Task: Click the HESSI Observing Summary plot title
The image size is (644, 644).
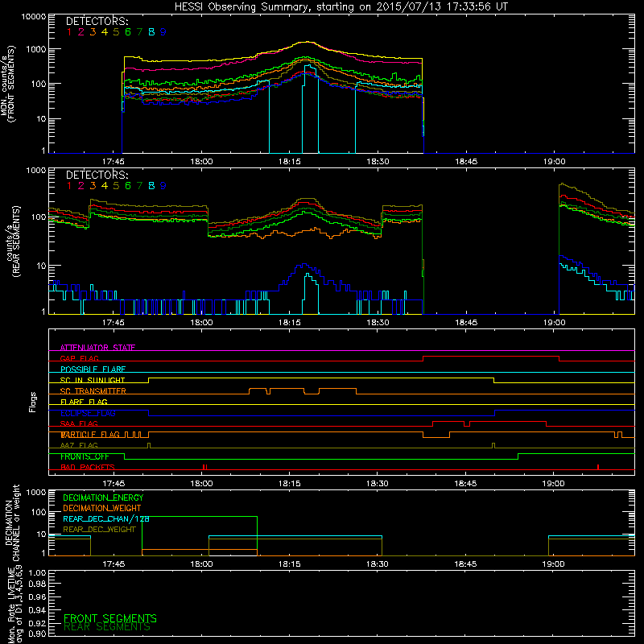Action: pos(341,7)
